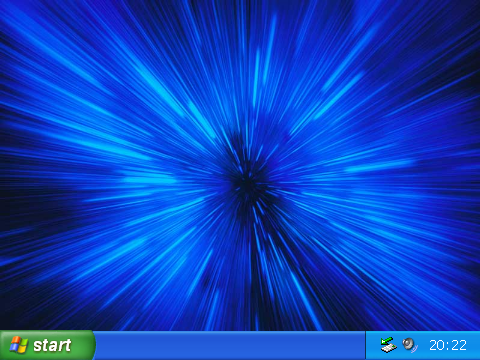Click the empty blue taskbar area
The image size is (480, 360).
click(230, 345)
